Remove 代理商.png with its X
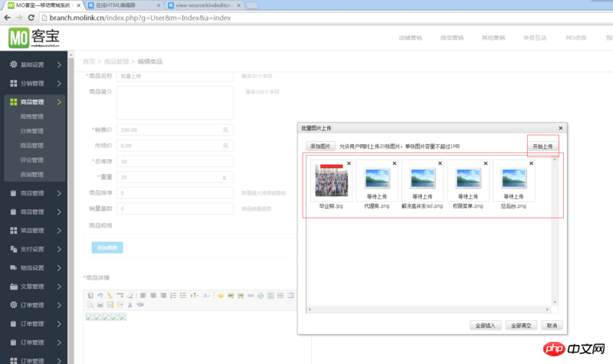Screen dimensions: 613x364 pos(395,163)
